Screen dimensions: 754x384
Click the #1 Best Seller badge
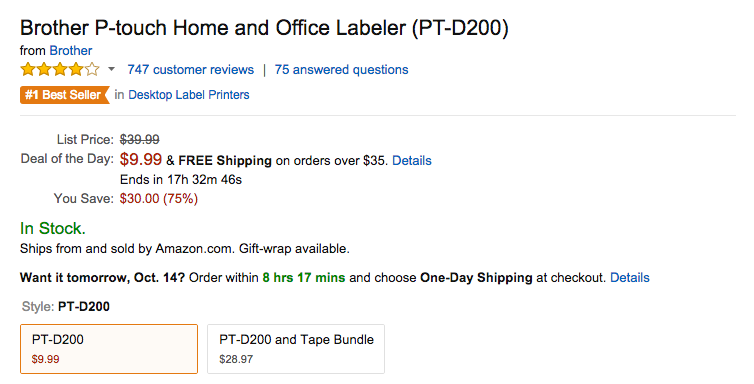coord(64,95)
